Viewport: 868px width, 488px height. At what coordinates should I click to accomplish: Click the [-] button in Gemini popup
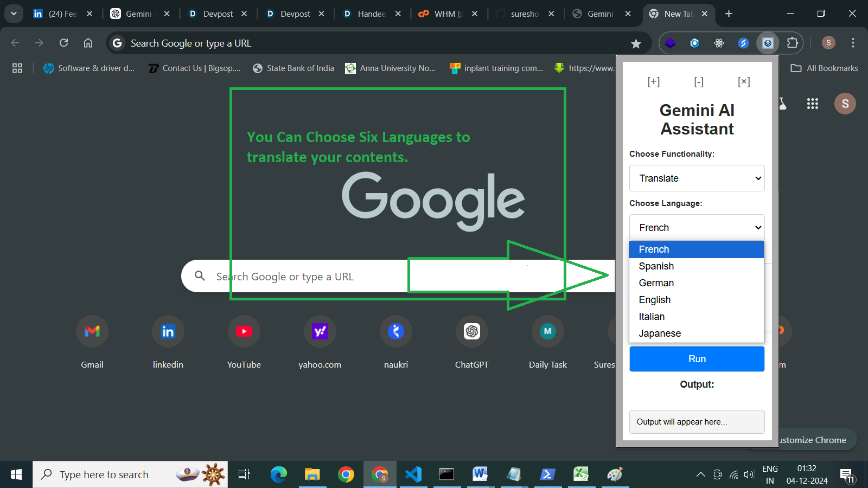699,82
